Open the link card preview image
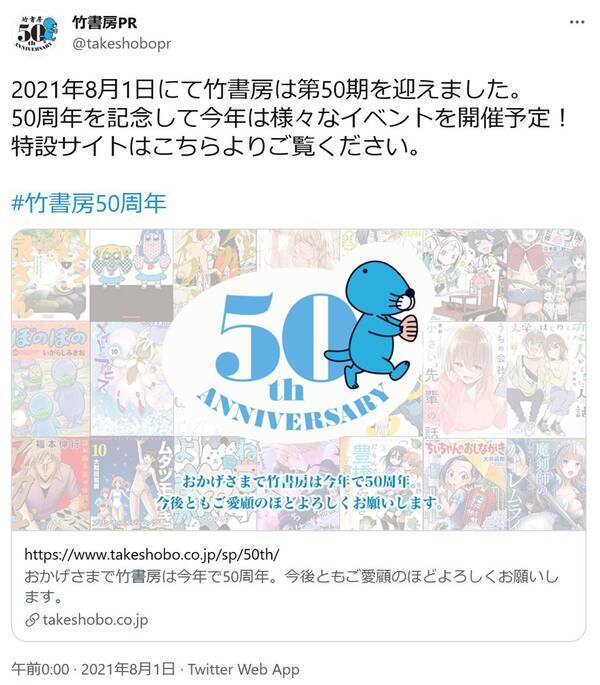 click(298, 380)
